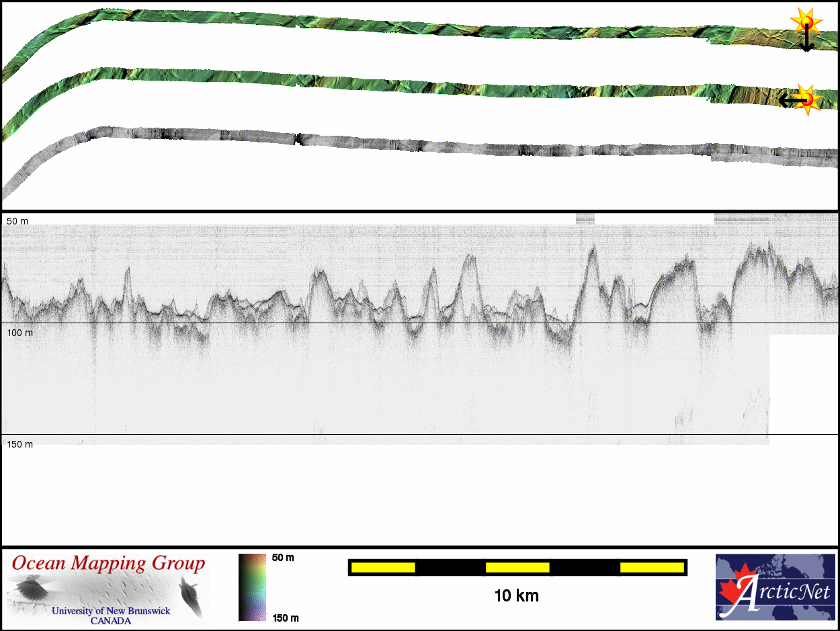Click the sun icon with the left-pointing arrow
840x631 pixels.
point(808,99)
